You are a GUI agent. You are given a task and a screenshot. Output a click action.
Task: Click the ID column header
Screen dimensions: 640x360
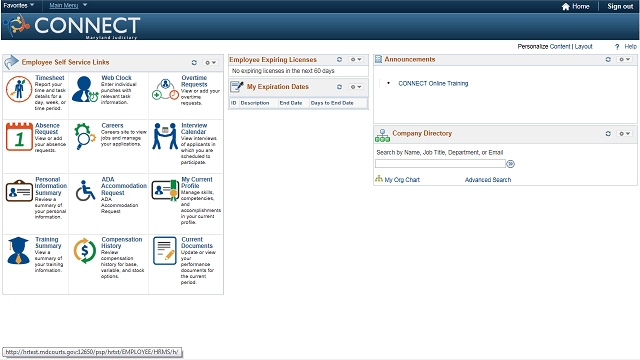click(x=233, y=103)
